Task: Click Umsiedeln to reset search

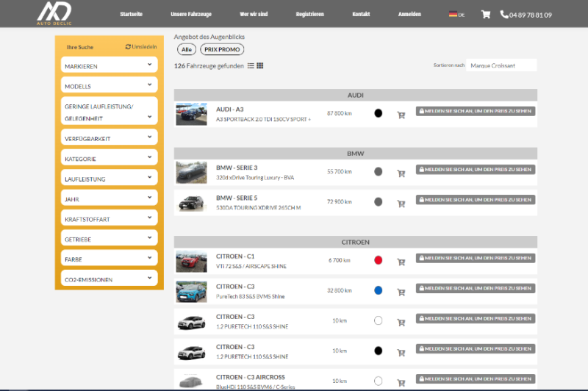Action: tap(141, 46)
